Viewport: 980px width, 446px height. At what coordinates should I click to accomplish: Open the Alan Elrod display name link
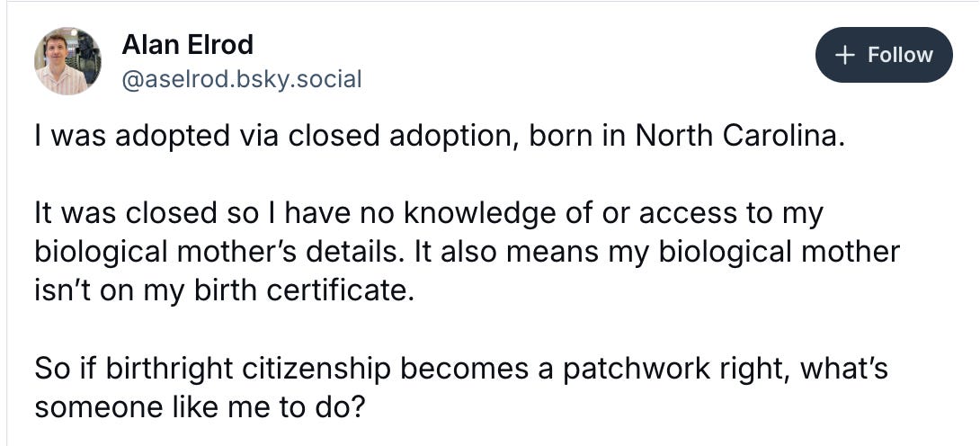[187, 44]
